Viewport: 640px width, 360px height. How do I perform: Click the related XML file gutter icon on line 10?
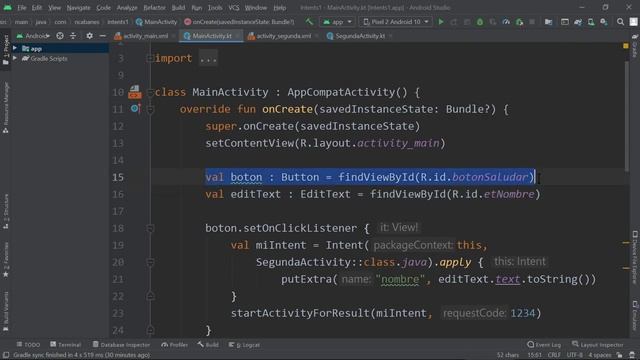tap(135, 92)
